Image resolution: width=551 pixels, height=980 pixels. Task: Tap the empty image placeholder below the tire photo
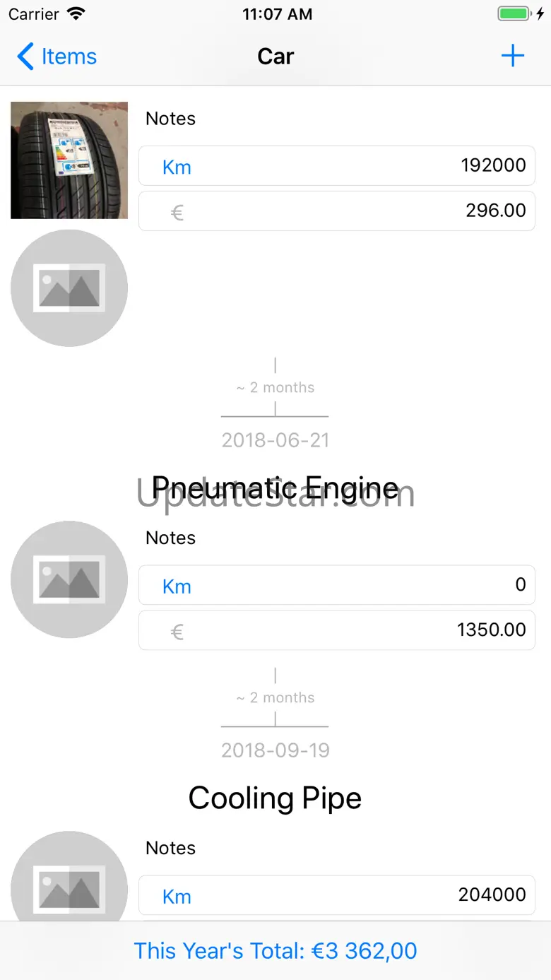click(x=69, y=288)
